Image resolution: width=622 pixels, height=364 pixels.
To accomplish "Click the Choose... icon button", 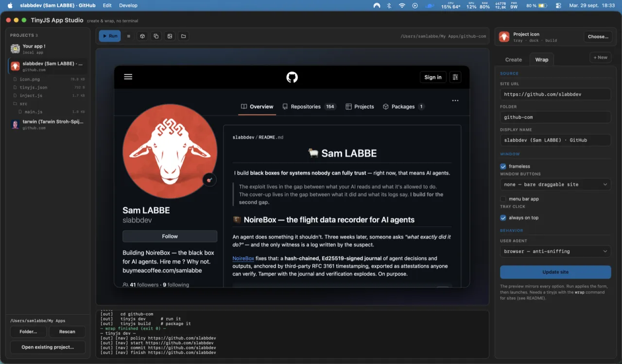I will 598,37.
